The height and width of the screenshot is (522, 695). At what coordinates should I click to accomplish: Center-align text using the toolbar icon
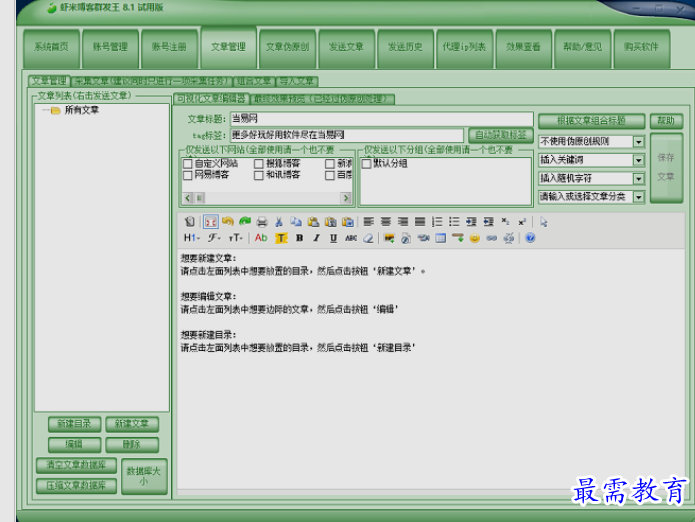(x=386, y=222)
